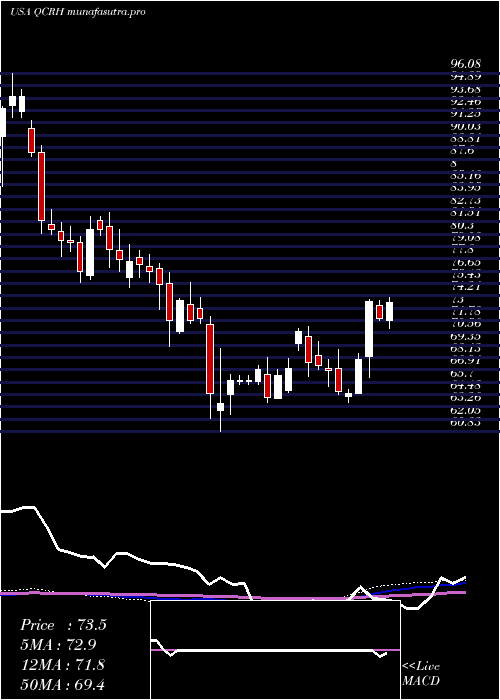Click the 96.08 price axis label
500x700 pixels.
[x=466, y=66]
